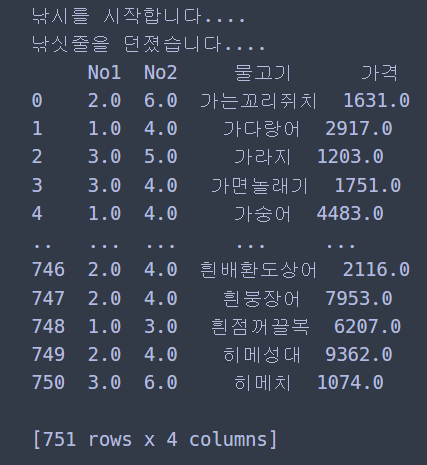
Task: Click the summary '[751 rows x 4 columns]'
Action: [155, 439]
